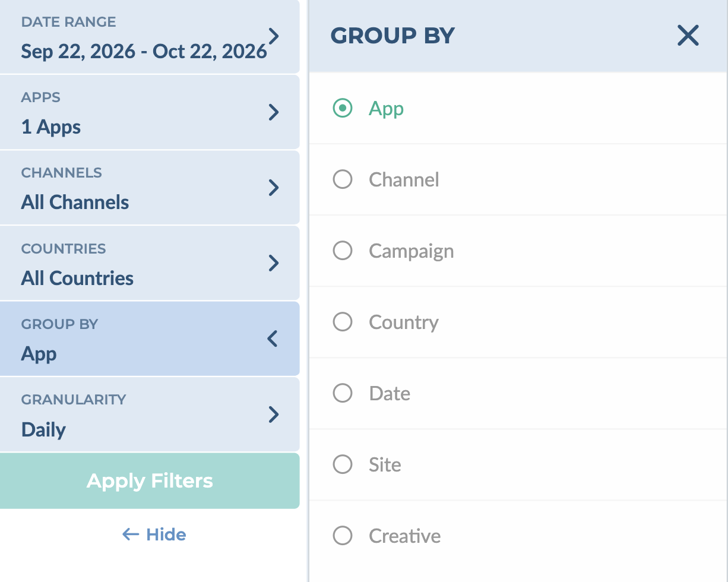Select the Channel radio button
728x582 pixels.
tap(343, 179)
